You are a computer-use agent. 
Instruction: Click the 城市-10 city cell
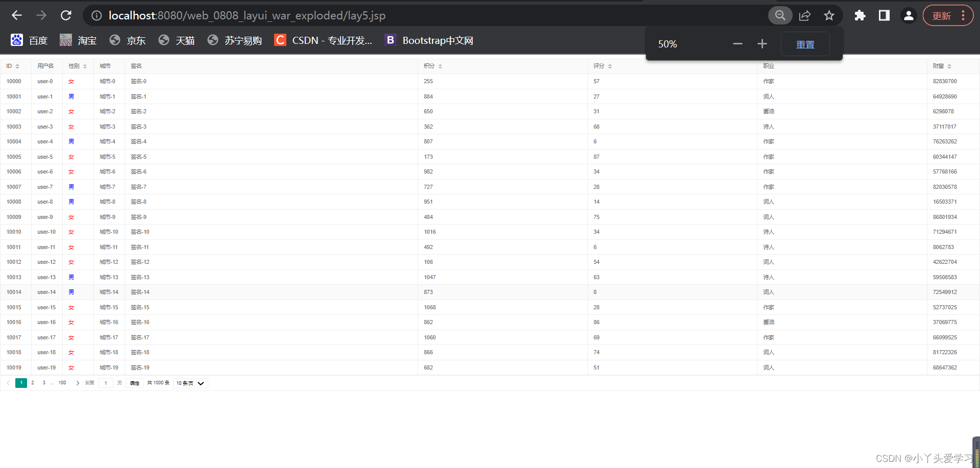(x=109, y=232)
